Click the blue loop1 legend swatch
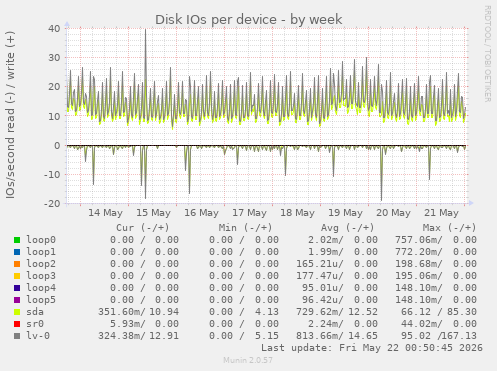Image resolution: width=497 pixels, height=371 pixels. click(x=17, y=252)
